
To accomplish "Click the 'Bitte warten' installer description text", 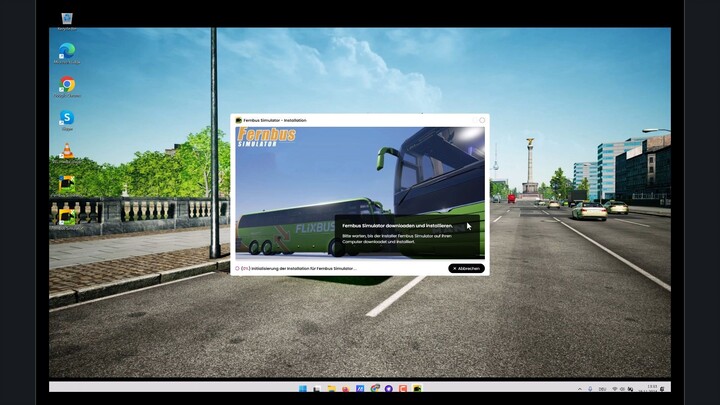I will click(397, 239).
